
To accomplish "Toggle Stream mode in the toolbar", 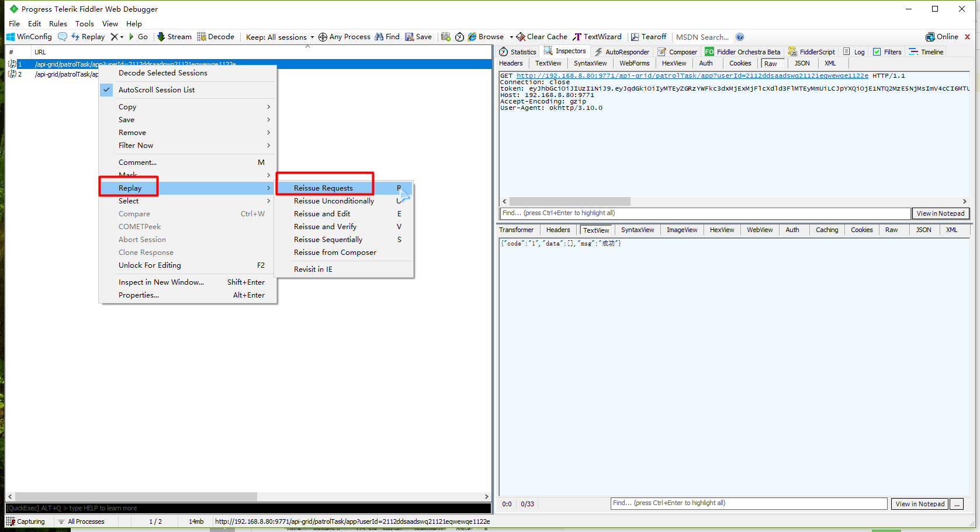I will tap(174, 36).
